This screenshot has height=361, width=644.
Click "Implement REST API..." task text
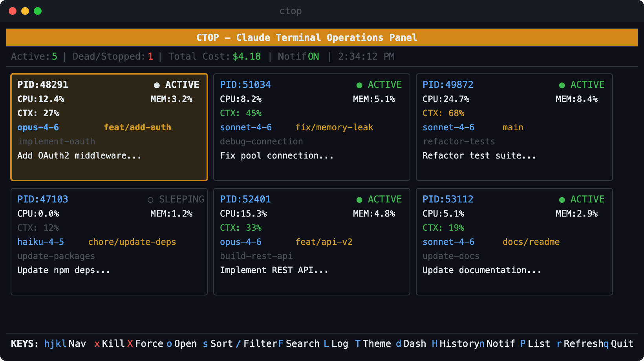(274, 270)
